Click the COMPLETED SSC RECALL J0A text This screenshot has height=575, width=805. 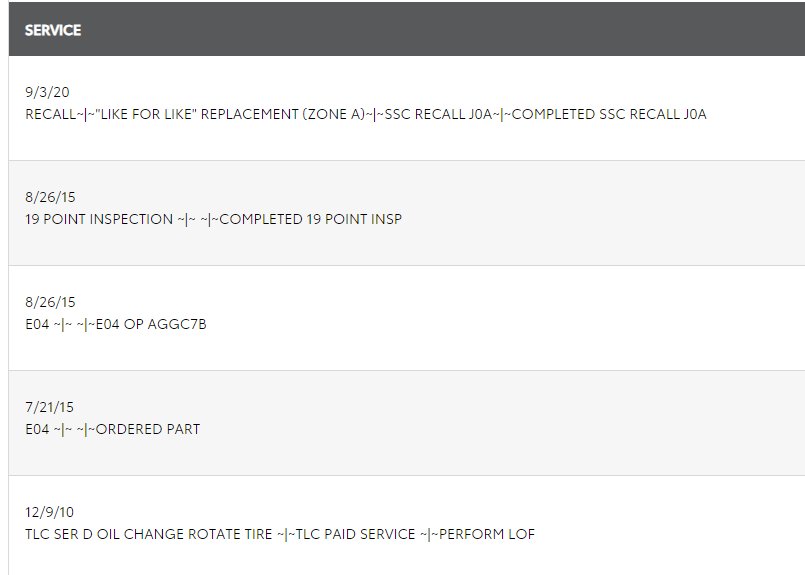pyautogui.click(x=609, y=114)
